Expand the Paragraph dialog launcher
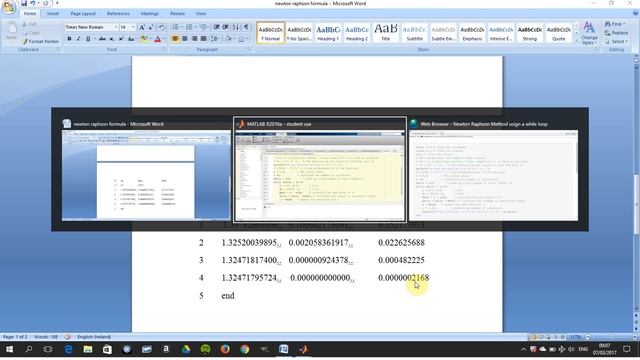The image size is (640, 360). 249,49
